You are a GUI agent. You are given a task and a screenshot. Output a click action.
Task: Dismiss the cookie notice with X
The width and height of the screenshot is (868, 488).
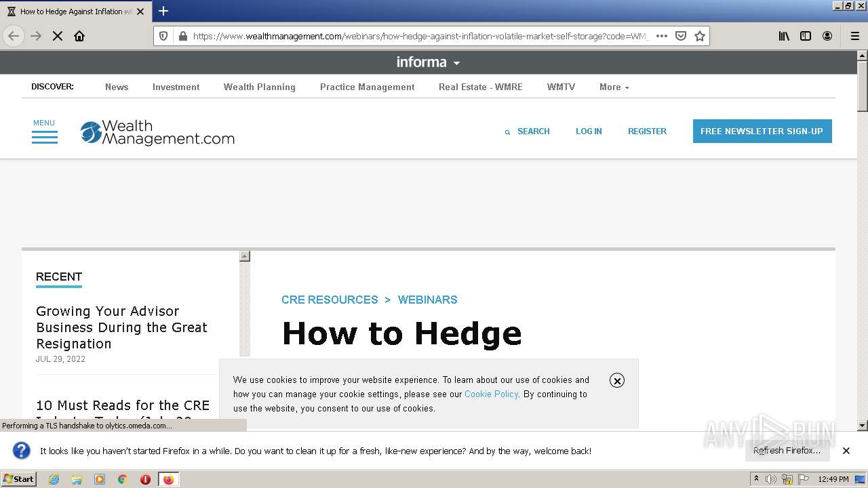coord(616,380)
